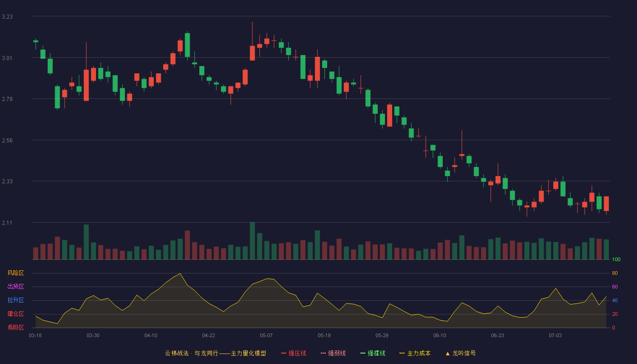Toggle the 强撑线 legend item

(x=373, y=353)
